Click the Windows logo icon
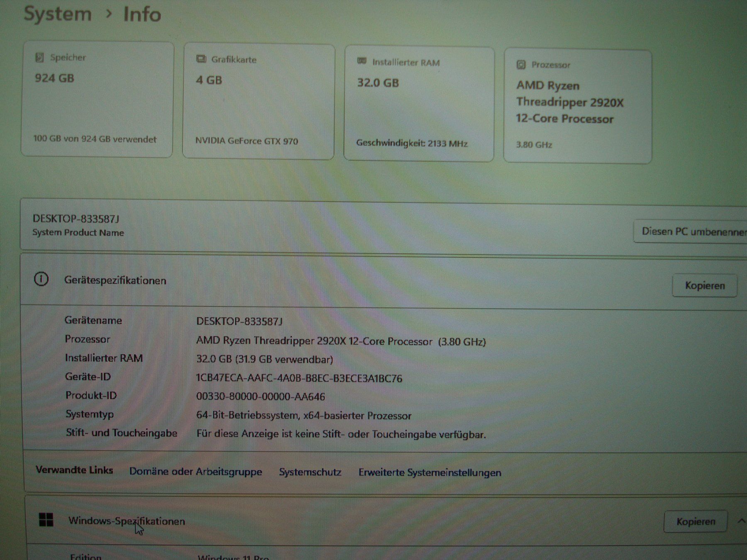The width and height of the screenshot is (747, 560). click(x=46, y=519)
